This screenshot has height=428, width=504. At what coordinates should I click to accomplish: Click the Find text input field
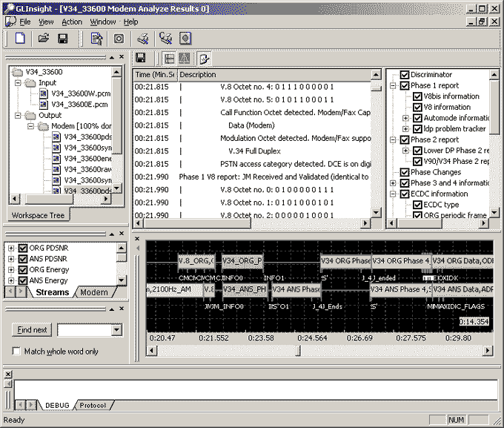pos(84,330)
